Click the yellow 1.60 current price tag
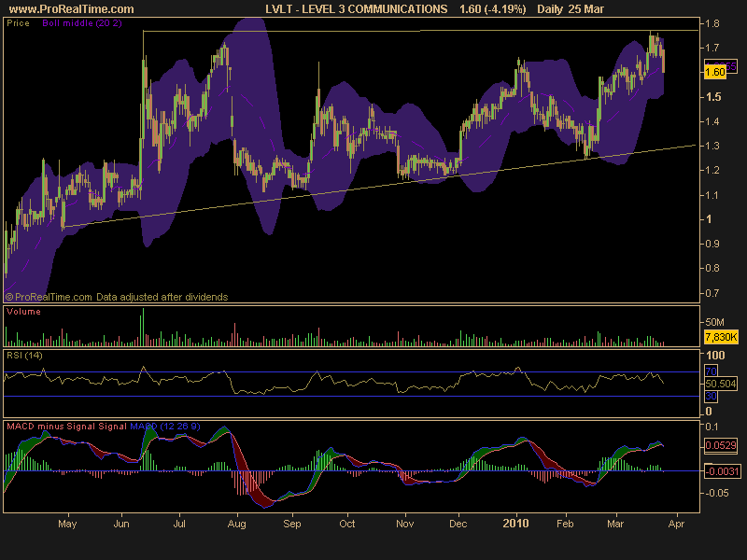 click(x=714, y=72)
